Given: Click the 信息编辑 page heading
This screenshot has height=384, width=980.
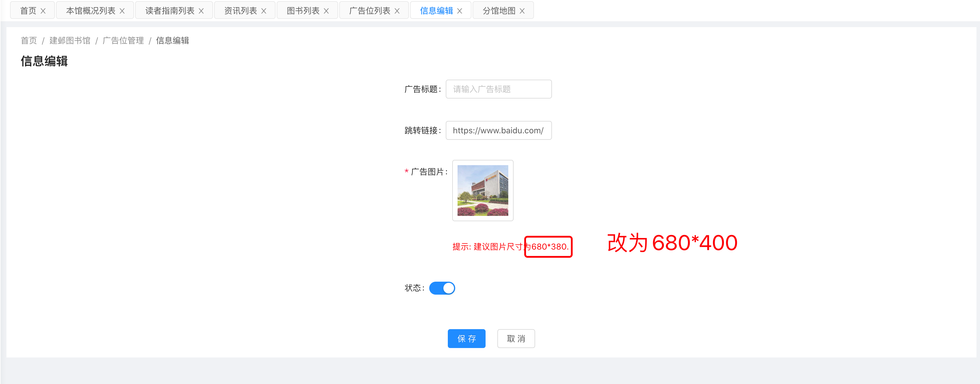Looking at the screenshot, I should point(44,61).
